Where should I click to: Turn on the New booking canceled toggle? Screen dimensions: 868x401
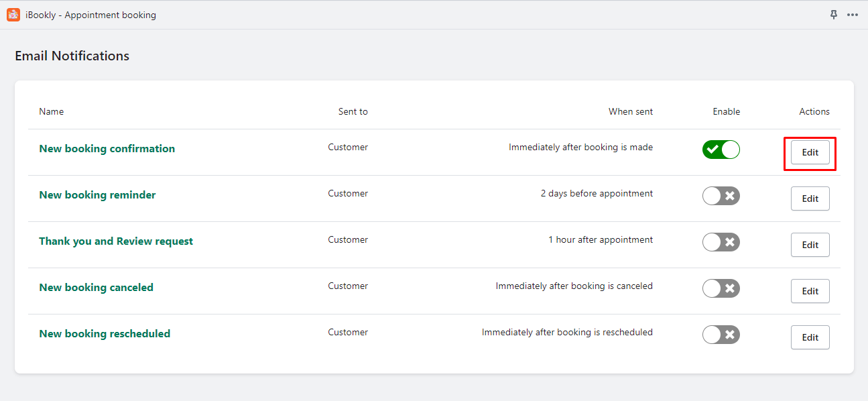[721, 288]
